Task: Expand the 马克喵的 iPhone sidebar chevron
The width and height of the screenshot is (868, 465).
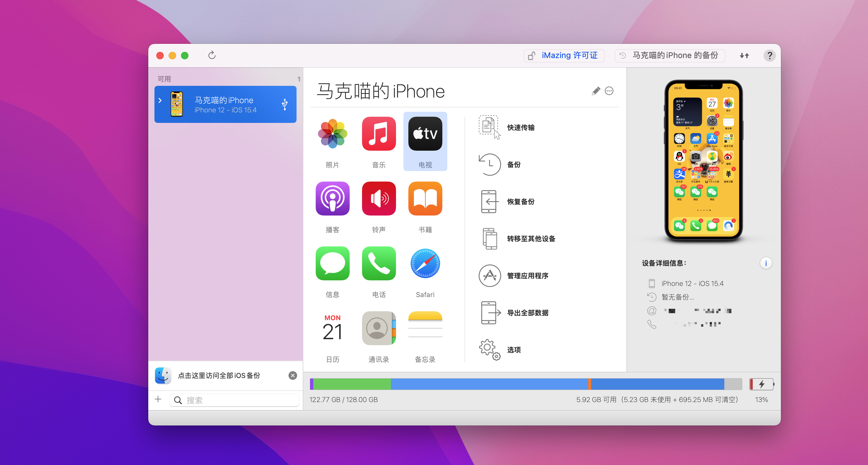Action: click(160, 100)
